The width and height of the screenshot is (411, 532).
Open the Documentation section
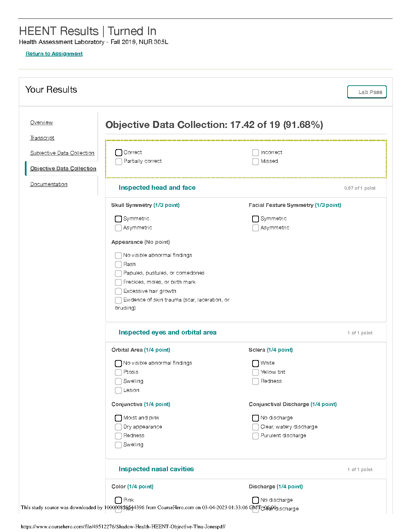click(49, 184)
